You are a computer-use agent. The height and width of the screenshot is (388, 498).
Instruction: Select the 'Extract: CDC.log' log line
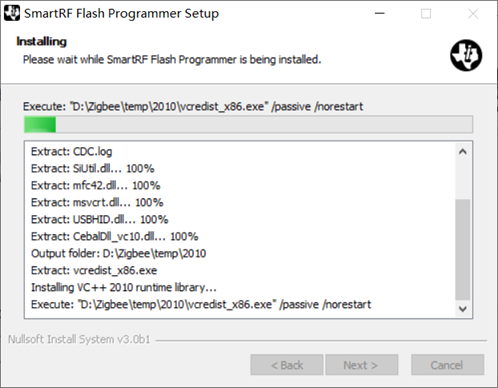coord(72,152)
